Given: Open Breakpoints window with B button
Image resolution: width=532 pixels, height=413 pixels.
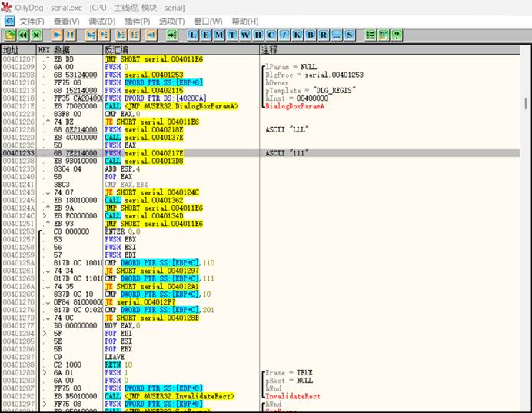Looking at the screenshot, I should (x=310, y=35).
